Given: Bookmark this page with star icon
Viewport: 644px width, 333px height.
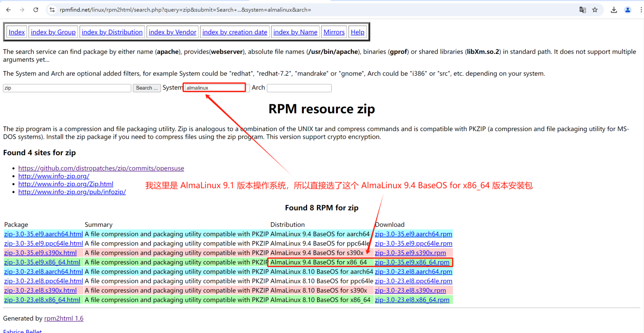Looking at the screenshot, I should [595, 10].
